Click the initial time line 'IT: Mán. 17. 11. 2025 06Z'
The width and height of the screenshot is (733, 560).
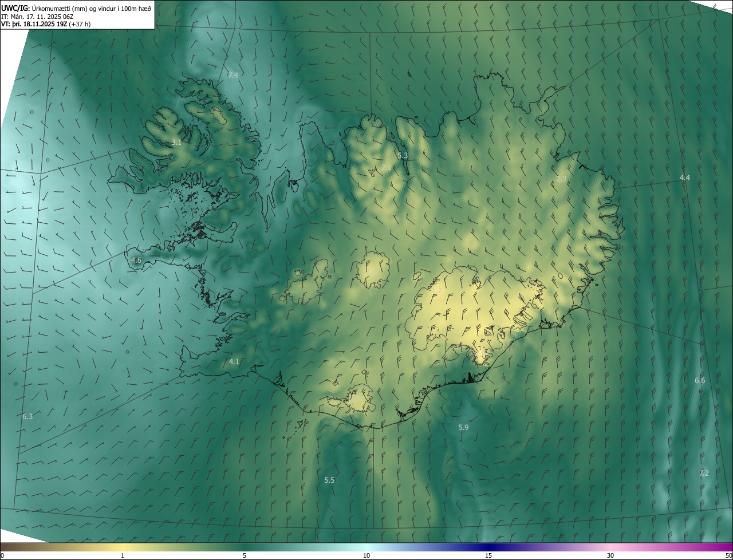click(x=37, y=16)
